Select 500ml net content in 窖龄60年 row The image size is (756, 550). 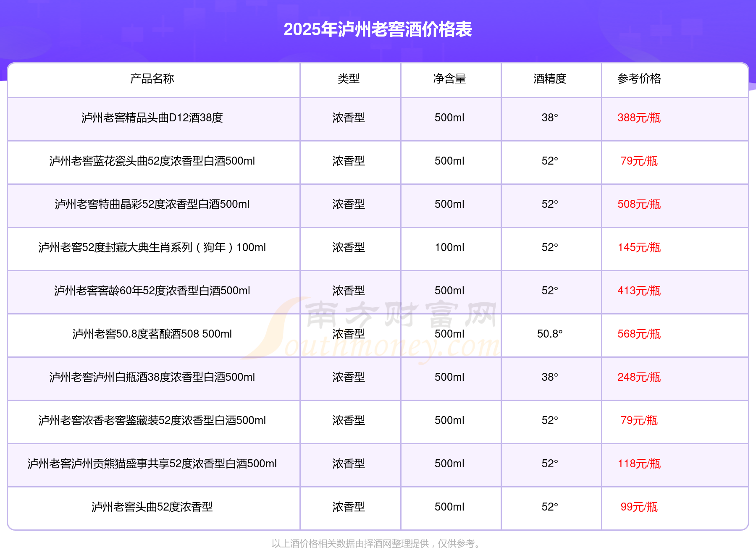tap(449, 291)
